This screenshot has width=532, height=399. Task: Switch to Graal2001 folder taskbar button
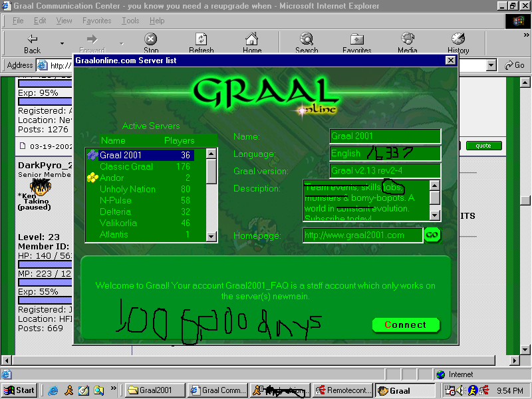coord(156,390)
